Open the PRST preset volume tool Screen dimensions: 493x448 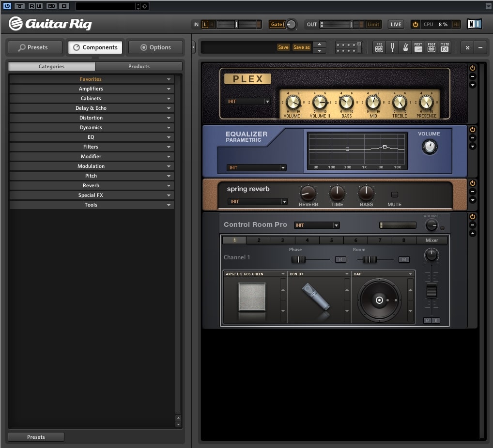[418, 47]
